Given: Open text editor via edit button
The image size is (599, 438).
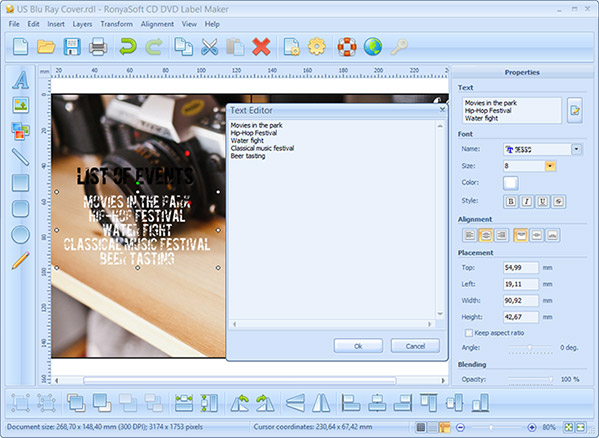Looking at the screenshot, I should [x=575, y=110].
